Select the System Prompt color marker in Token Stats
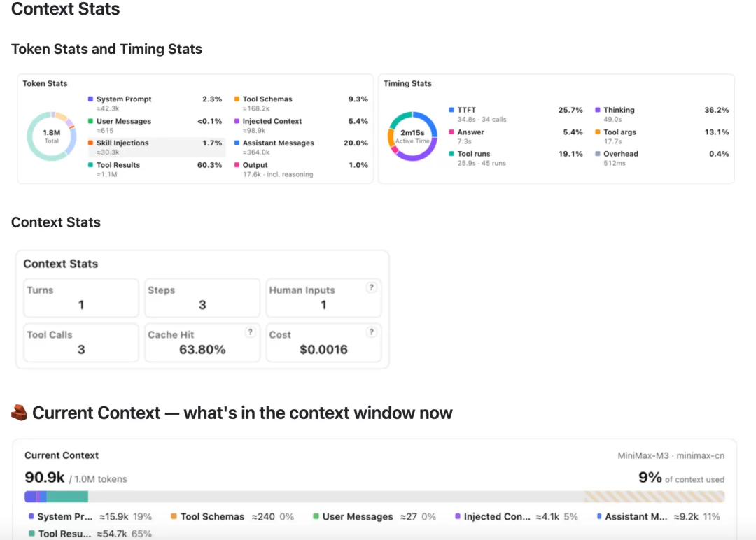Screen dimensions: 756x540 [x=90, y=99]
